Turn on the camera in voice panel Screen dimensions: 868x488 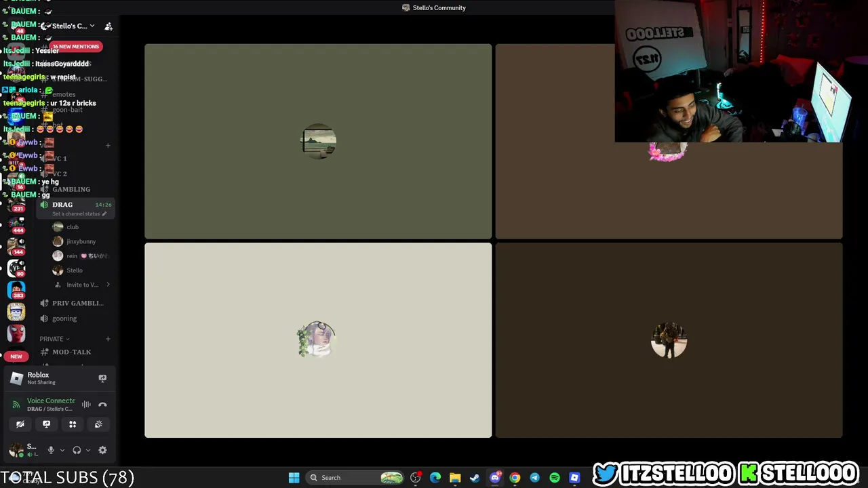coord(20,424)
